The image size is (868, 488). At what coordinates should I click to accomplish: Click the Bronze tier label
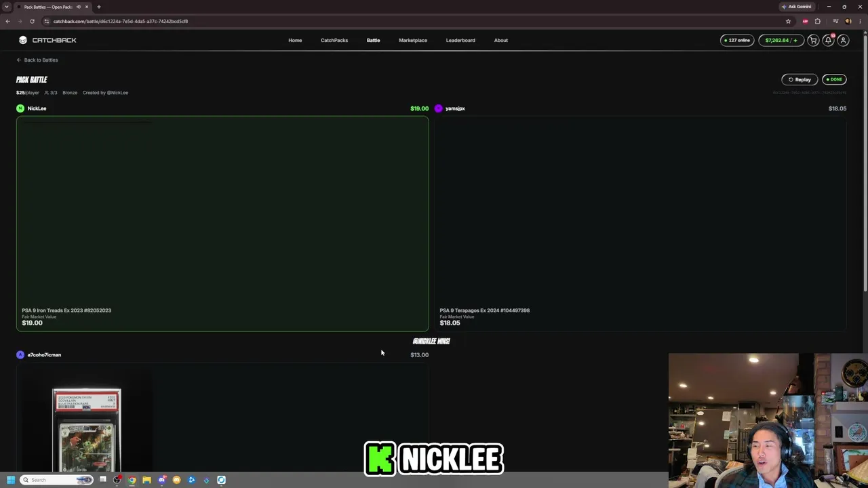[x=70, y=92]
